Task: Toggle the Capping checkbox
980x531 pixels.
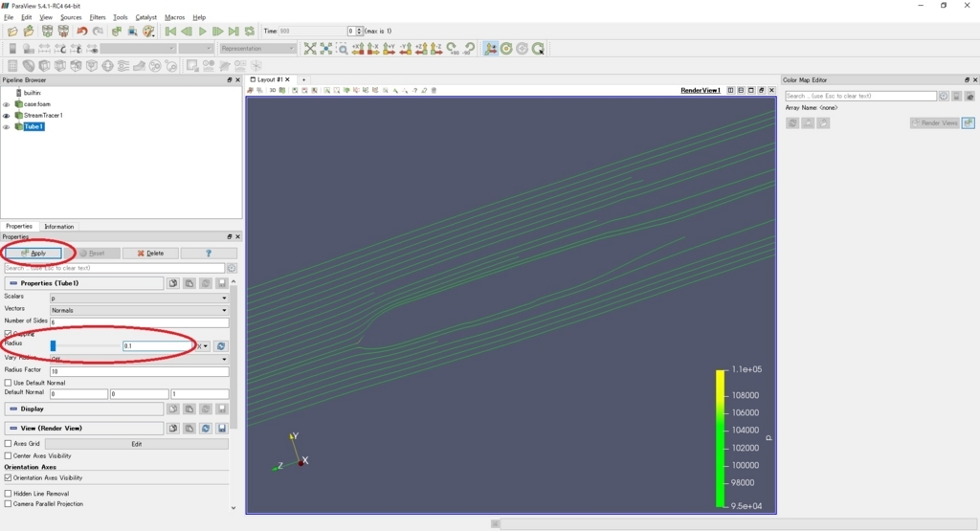Action: (x=8, y=334)
